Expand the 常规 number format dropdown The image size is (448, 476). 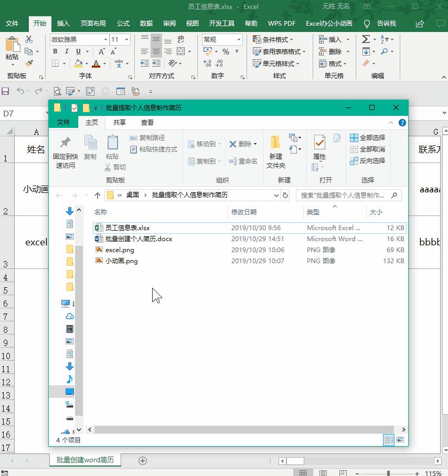[x=239, y=39]
